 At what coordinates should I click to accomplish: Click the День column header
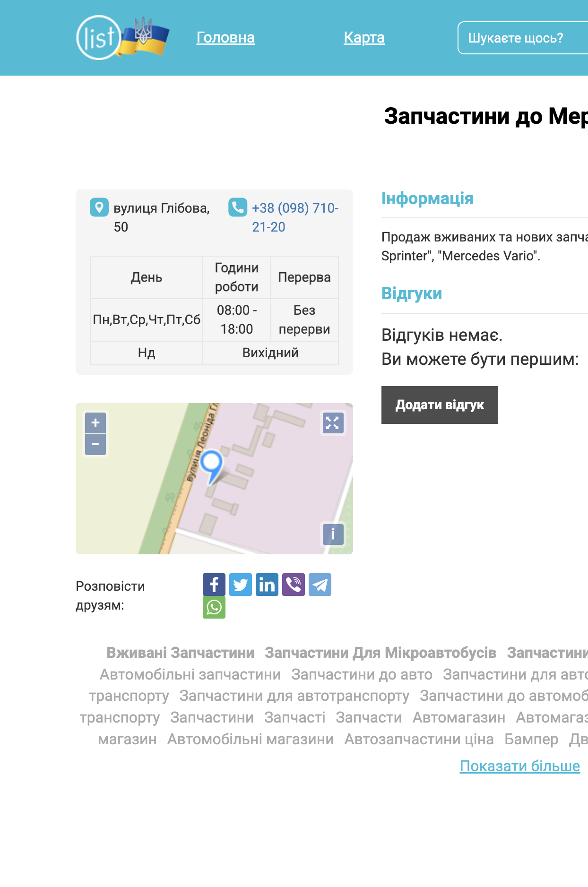tap(147, 277)
